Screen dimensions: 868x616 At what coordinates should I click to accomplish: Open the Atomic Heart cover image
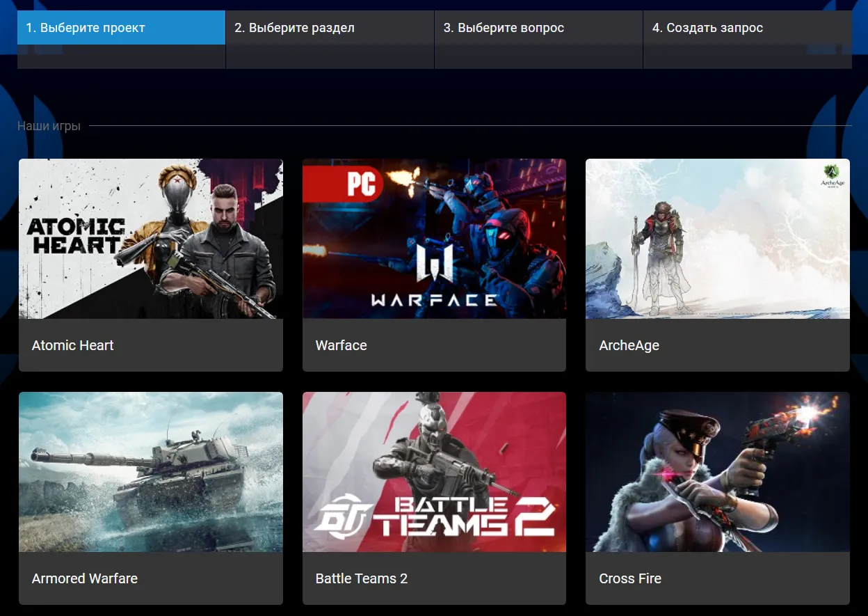(x=151, y=239)
